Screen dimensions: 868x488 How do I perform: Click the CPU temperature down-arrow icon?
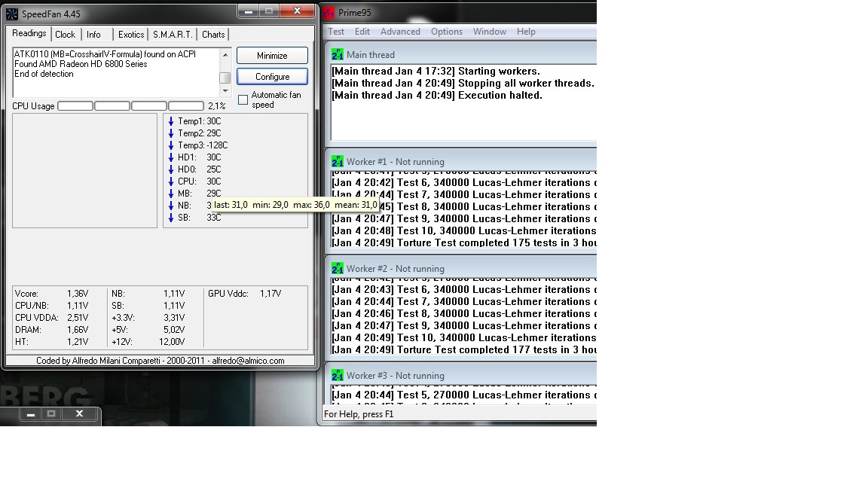(x=171, y=181)
